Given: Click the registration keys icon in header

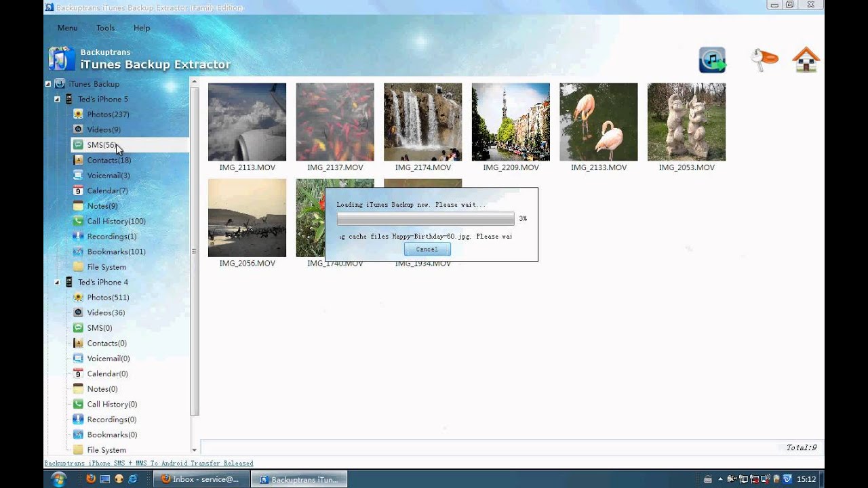Looking at the screenshot, I should click(764, 60).
